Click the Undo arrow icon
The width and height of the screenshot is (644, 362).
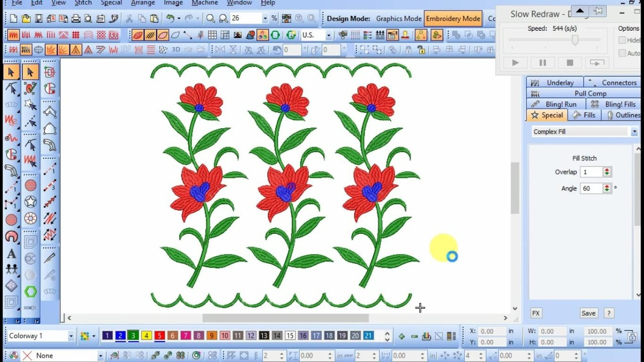pyautogui.click(x=171, y=19)
